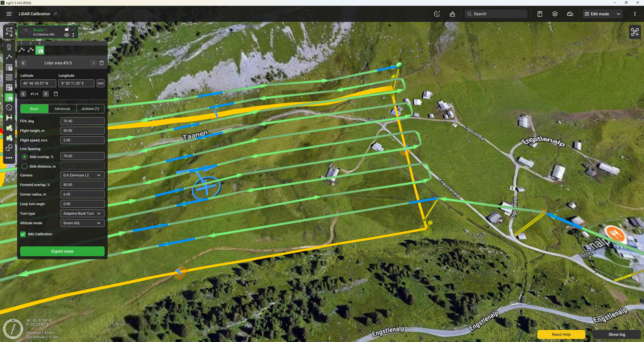
Task: Open the map layers icon
Action: pos(555,14)
